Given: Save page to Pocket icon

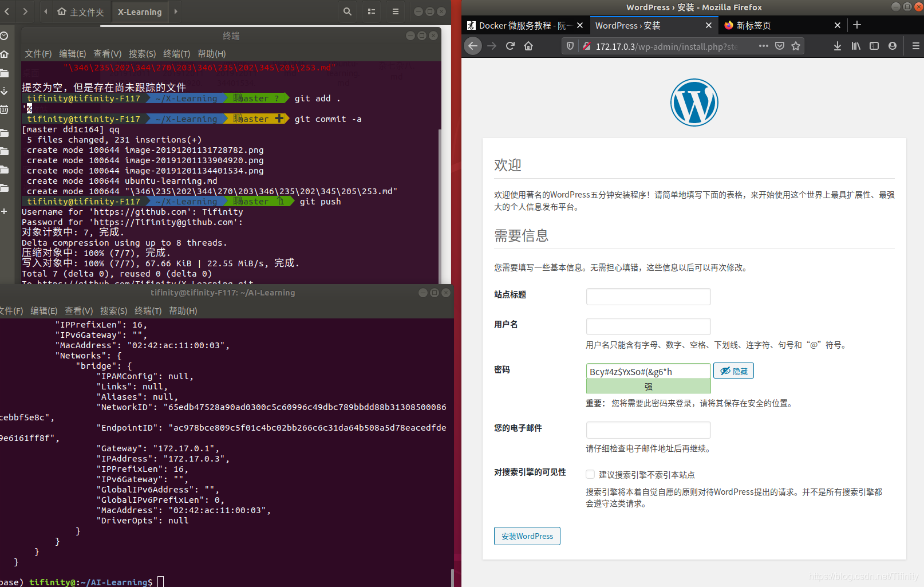Looking at the screenshot, I should (x=780, y=46).
